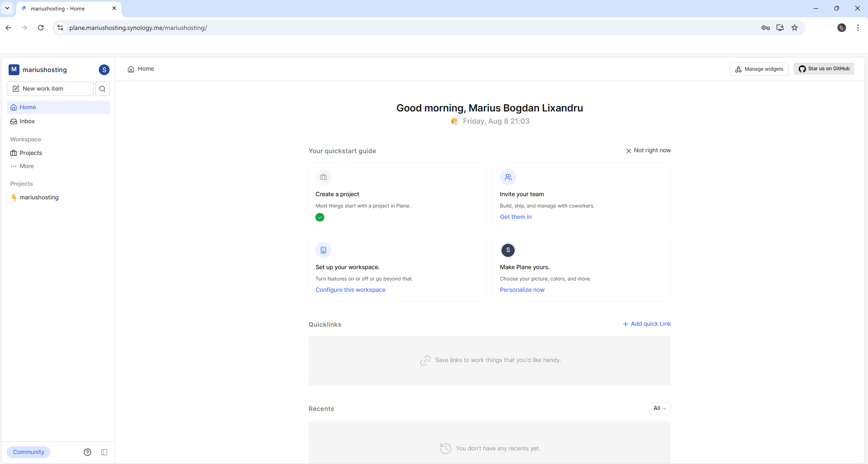868x464 pixels.
Task: Dismiss quickstart with Not right now
Action: pyautogui.click(x=648, y=150)
